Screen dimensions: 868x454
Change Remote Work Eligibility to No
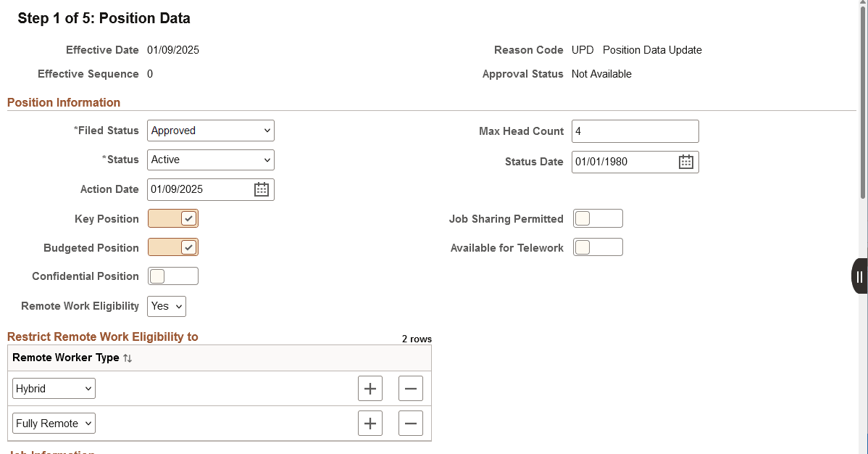pyautogui.click(x=166, y=306)
